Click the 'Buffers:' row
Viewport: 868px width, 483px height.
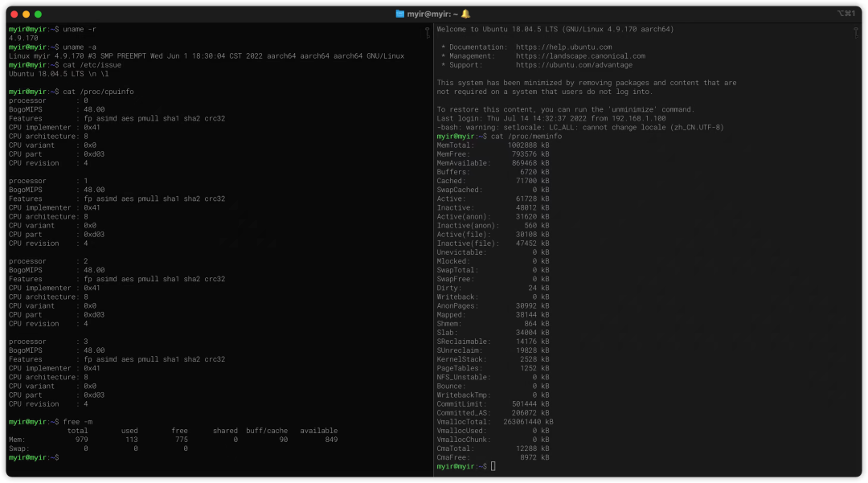(493, 172)
